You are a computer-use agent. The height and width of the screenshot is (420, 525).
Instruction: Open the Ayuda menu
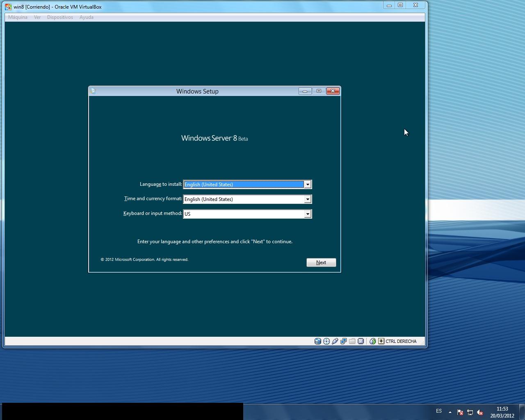pos(86,17)
